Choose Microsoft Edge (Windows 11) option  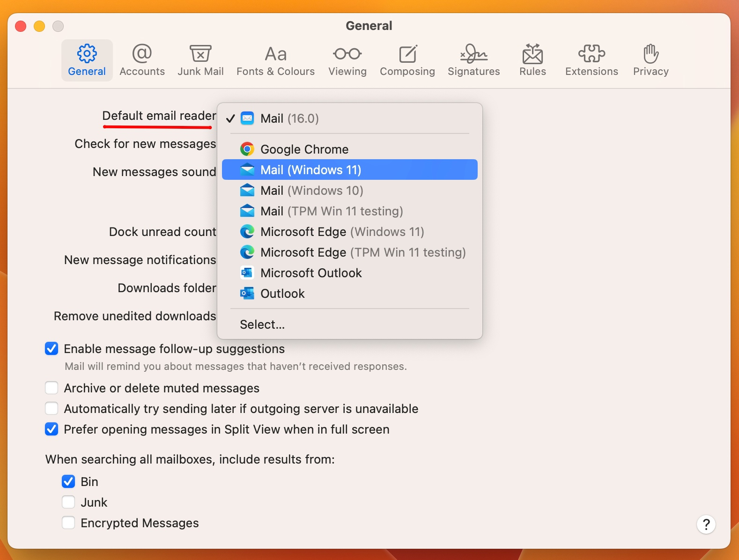(x=342, y=232)
